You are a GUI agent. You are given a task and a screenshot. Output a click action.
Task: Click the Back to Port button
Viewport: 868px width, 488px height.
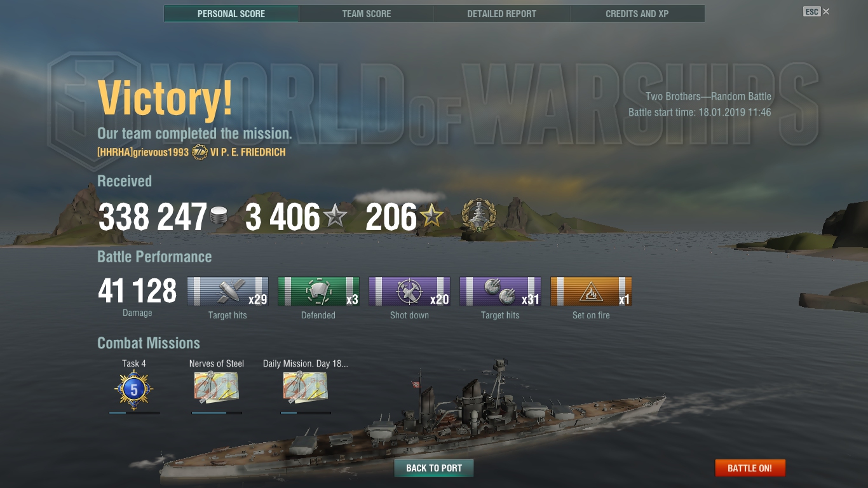(434, 468)
